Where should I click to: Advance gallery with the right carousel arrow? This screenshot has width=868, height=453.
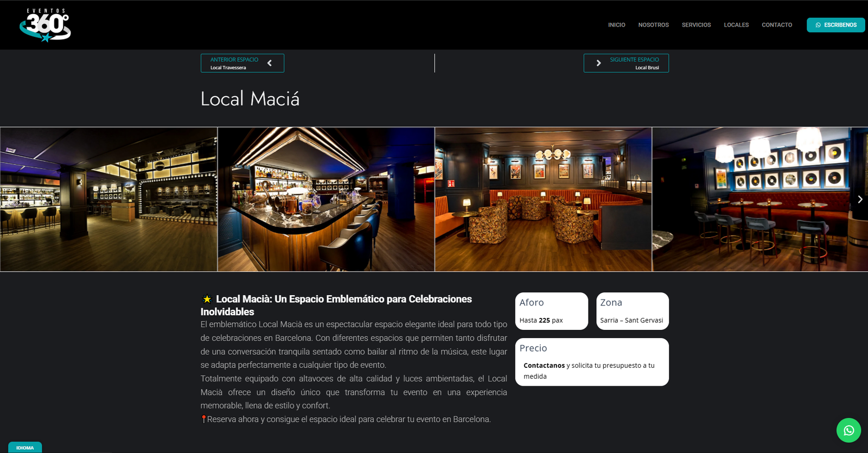860,199
